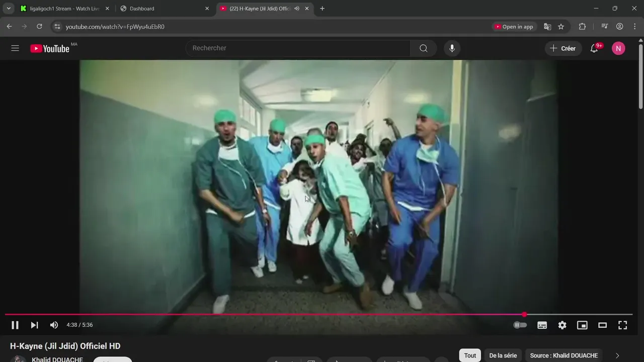Open notifications bell
The image size is (644, 362).
pyautogui.click(x=594, y=48)
